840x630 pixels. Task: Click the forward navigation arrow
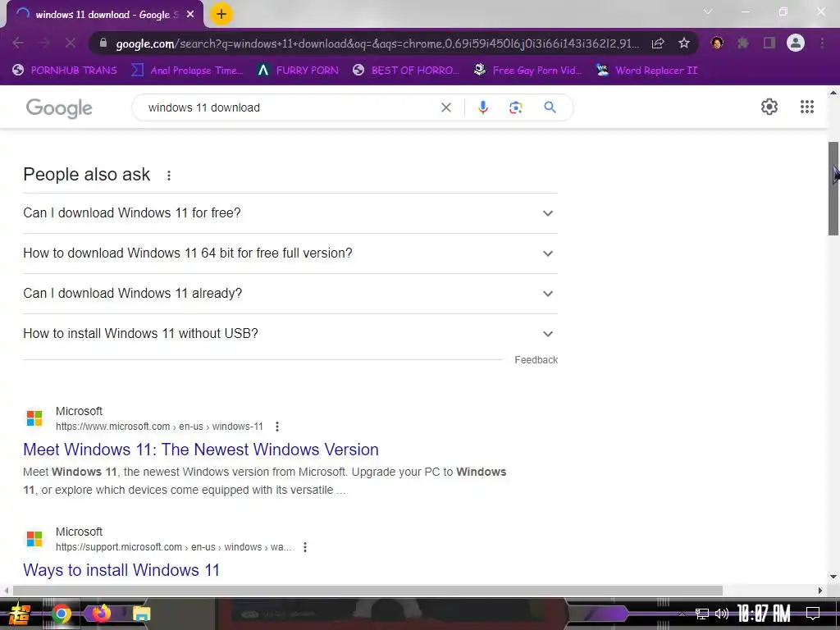coord(44,43)
